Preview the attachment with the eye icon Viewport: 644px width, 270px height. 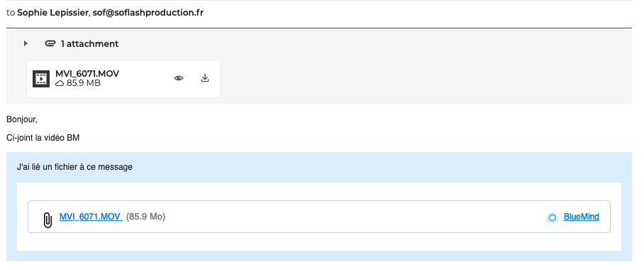pyautogui.click(x=179, y=78)
